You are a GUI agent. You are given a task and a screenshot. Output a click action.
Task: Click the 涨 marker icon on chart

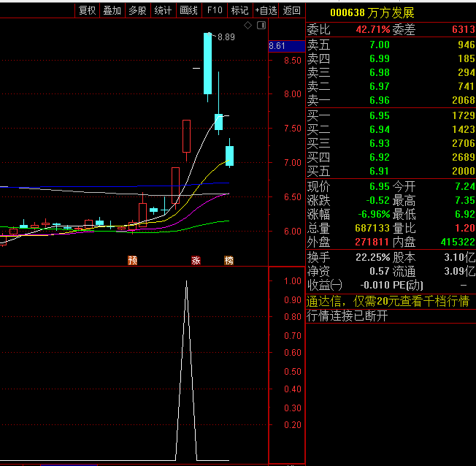196,260
